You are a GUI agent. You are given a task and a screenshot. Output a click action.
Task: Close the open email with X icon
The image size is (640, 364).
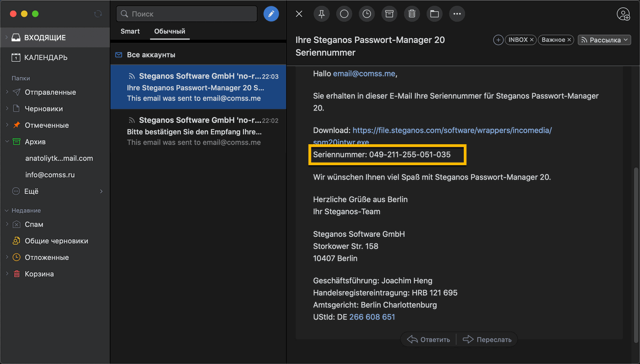299,14
